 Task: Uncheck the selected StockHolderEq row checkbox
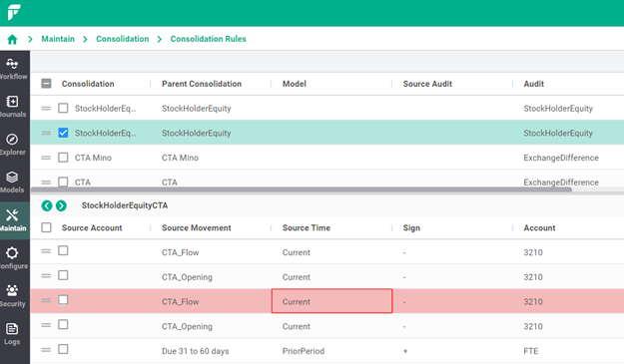point(63,133)
